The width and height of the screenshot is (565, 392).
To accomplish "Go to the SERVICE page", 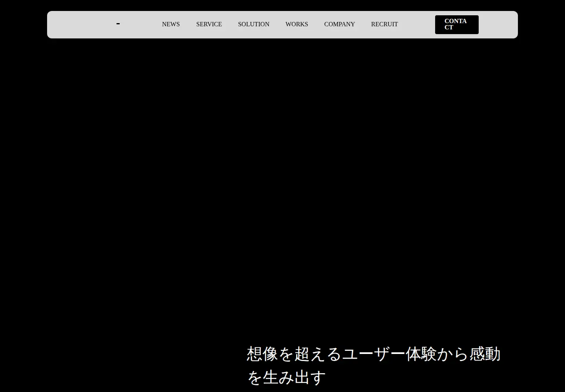I will (209, 24).
